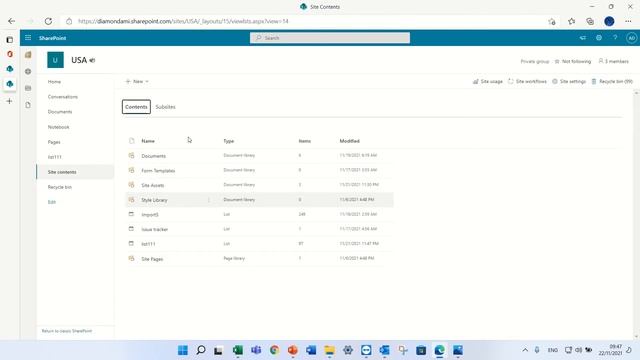Open the SharePoint app launcher waffle icon
Viewport: 640px width, 360px height.
(x=28, y=38)
